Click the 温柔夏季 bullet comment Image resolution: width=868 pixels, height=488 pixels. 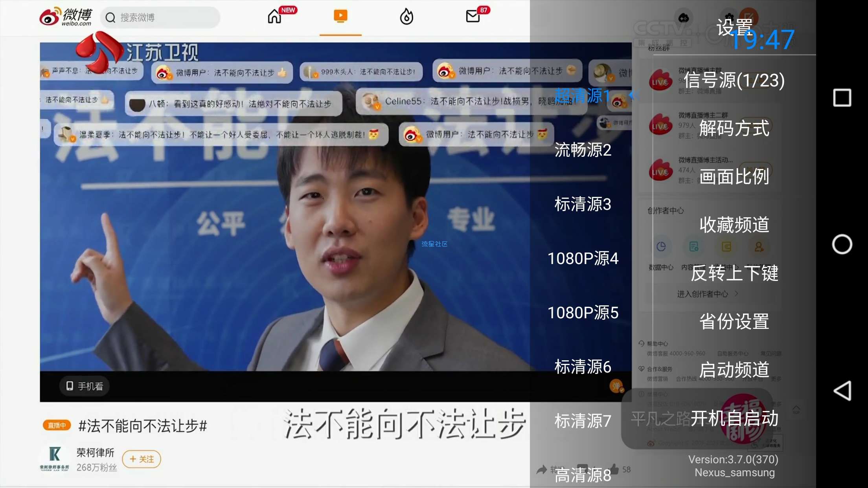tap(221, 135)
